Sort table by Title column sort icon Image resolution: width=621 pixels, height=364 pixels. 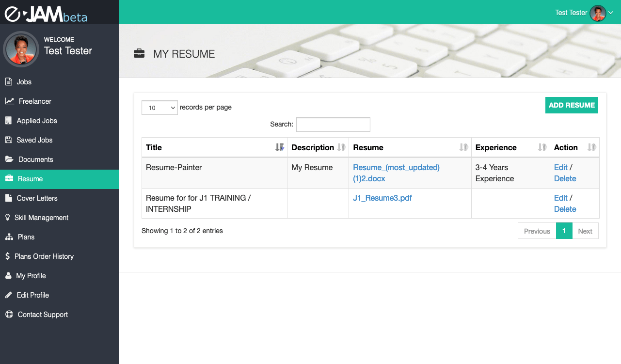[279, 147]
